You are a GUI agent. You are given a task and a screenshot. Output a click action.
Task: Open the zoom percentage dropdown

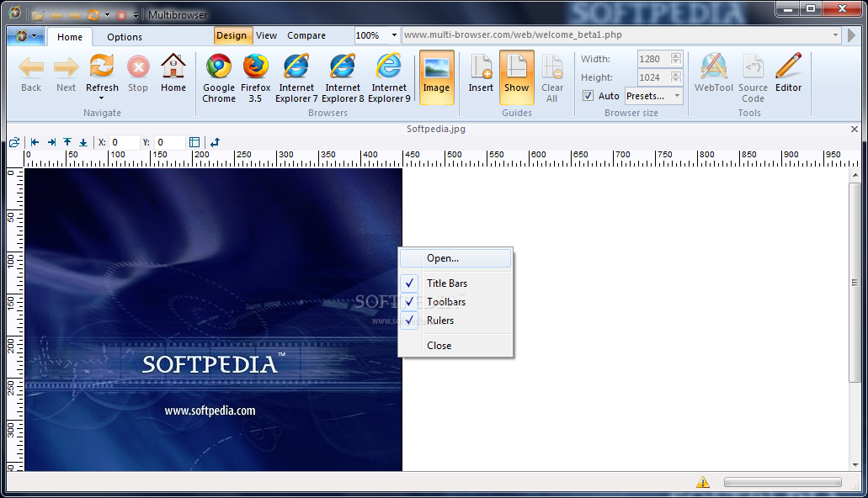[x=394, y=34]
